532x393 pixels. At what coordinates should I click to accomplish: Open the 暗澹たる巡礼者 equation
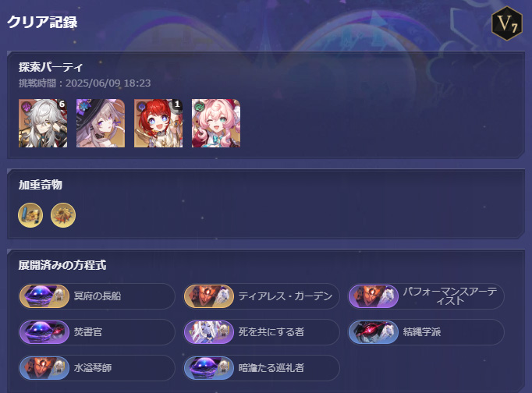(x=261, y=368)
